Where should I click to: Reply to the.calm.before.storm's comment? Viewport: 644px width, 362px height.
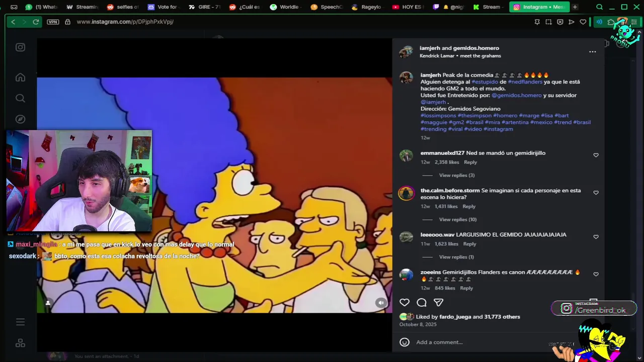(469, 207)
